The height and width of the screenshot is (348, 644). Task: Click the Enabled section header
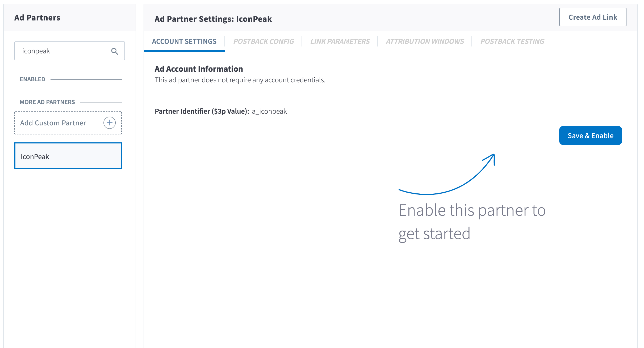(32, 79)
